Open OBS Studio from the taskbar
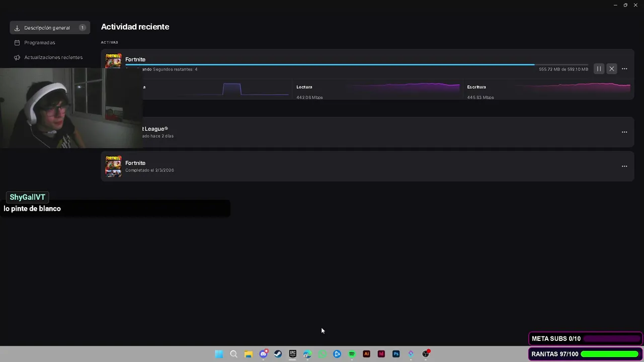This screenshot has height=362, width=644. (x=426, y=354)
